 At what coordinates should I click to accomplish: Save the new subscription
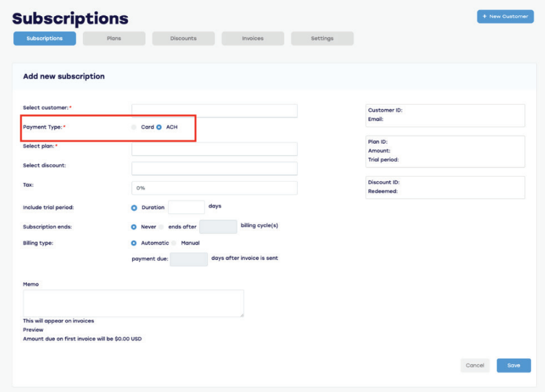point(513,365)
